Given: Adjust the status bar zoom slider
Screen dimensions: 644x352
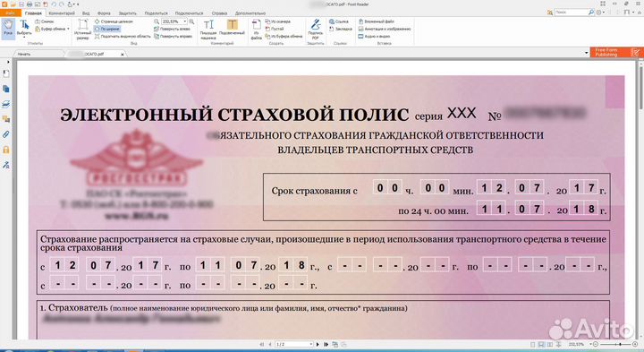Looking at the screenshot, I should (x=620, y=344).
